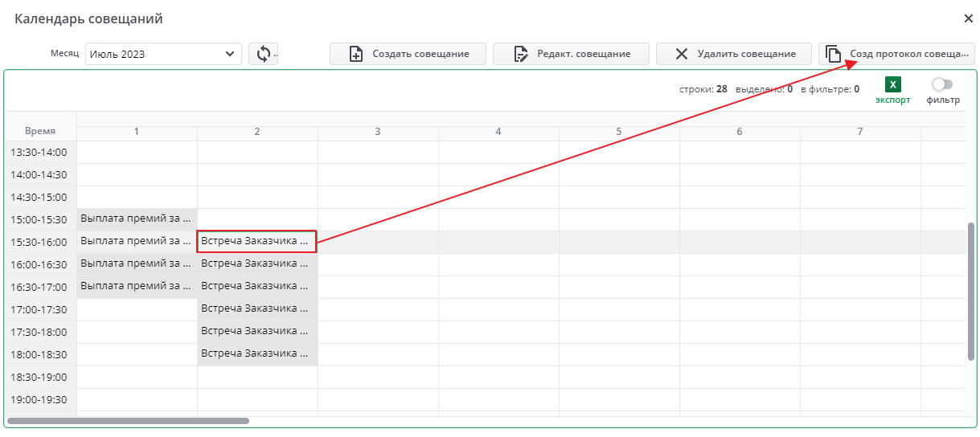980x437 pixels.
Task: Click the Excel export icon
Action: (893, 84)
